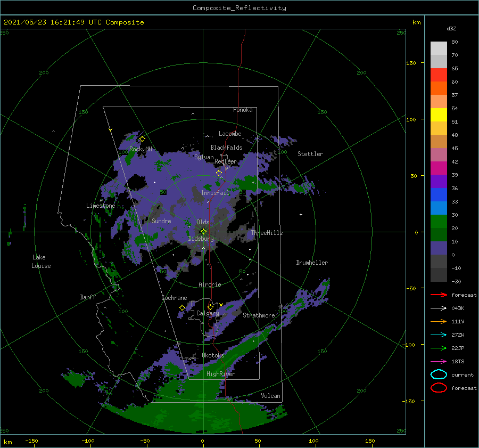Click the Ponoka town label

(x=243, y=110)
